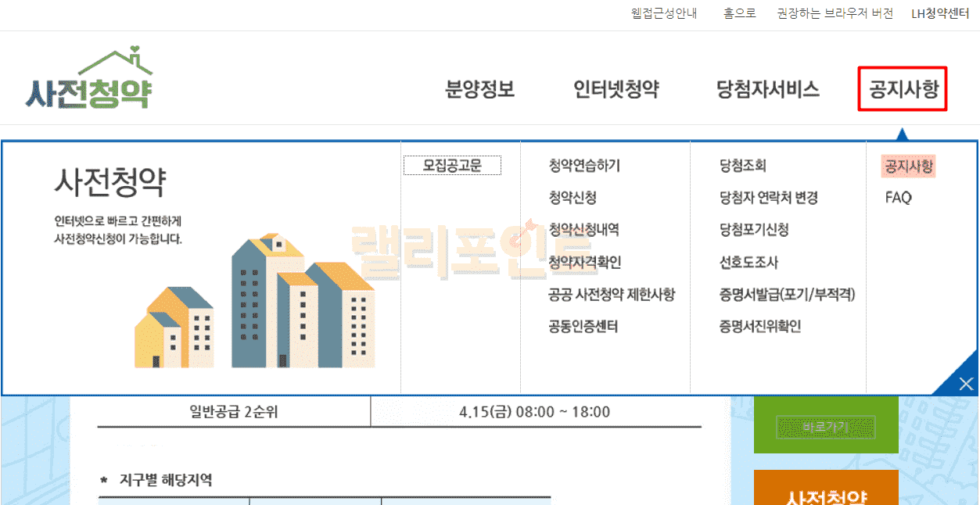Check 청약자격확인 page
Viewport: 980px width, 505px height.
pyautogui.click(x=584, y=263)
